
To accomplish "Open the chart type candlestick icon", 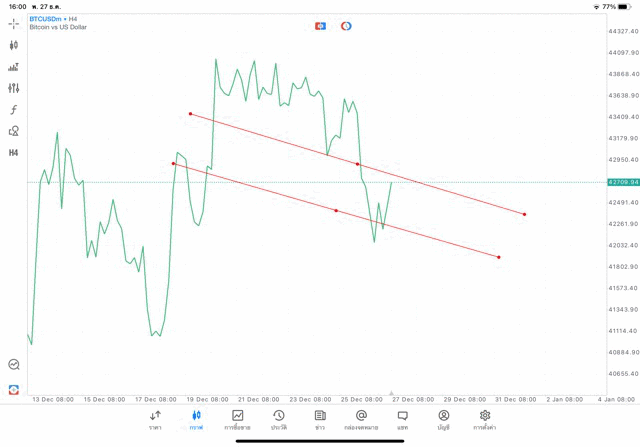I will click(14, 45).
